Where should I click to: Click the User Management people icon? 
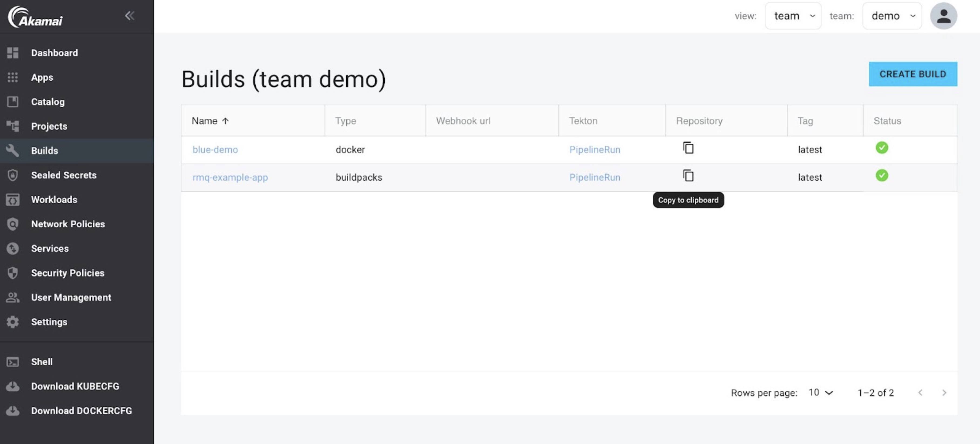point(13,297)
